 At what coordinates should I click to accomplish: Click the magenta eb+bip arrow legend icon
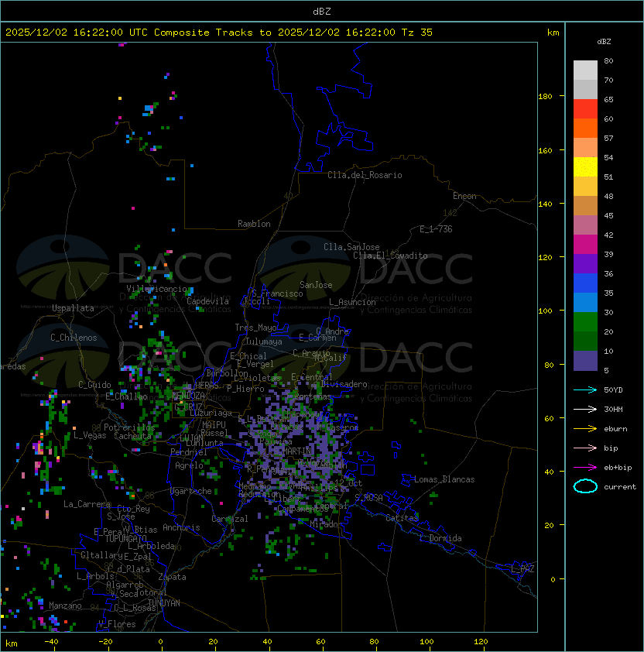pyautogui.click(x=585, y=468)
